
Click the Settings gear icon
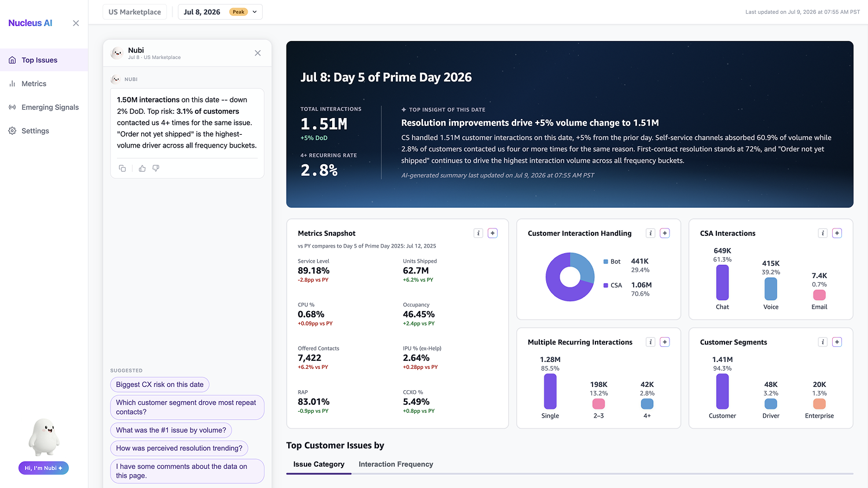(12, 131)
